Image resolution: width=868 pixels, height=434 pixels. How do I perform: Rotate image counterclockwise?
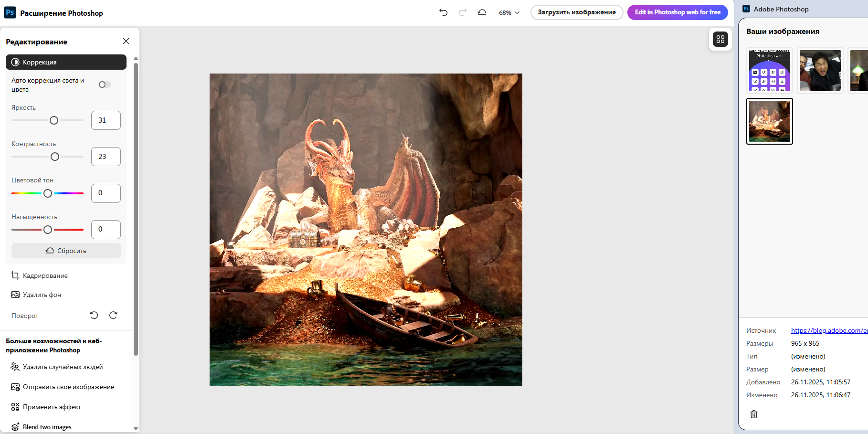94,315
